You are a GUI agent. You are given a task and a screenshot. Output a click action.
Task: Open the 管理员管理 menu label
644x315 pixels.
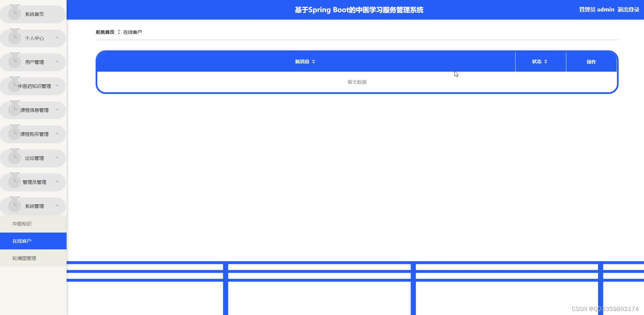coord(34,182)
